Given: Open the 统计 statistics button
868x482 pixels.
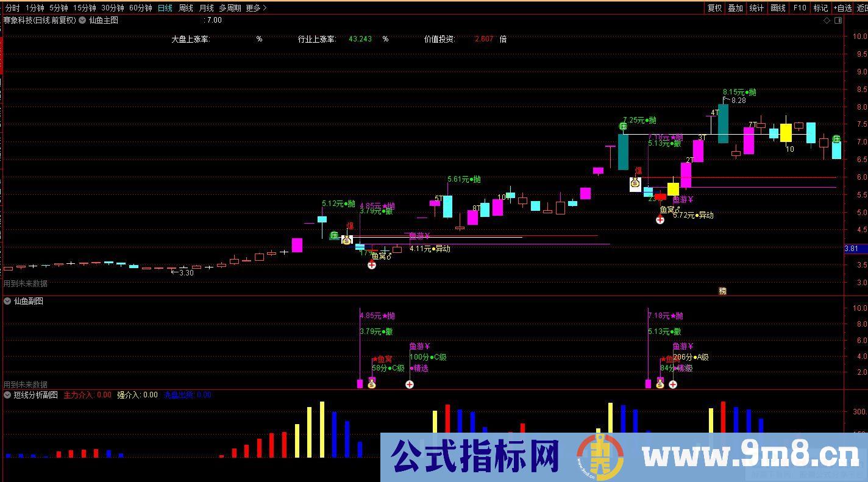Looking at the screenshot, I should pyautogui.click(x=756, y=8).
